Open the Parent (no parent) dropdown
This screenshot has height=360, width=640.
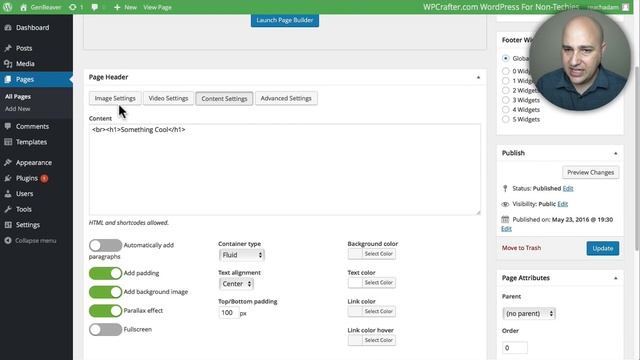529,313
